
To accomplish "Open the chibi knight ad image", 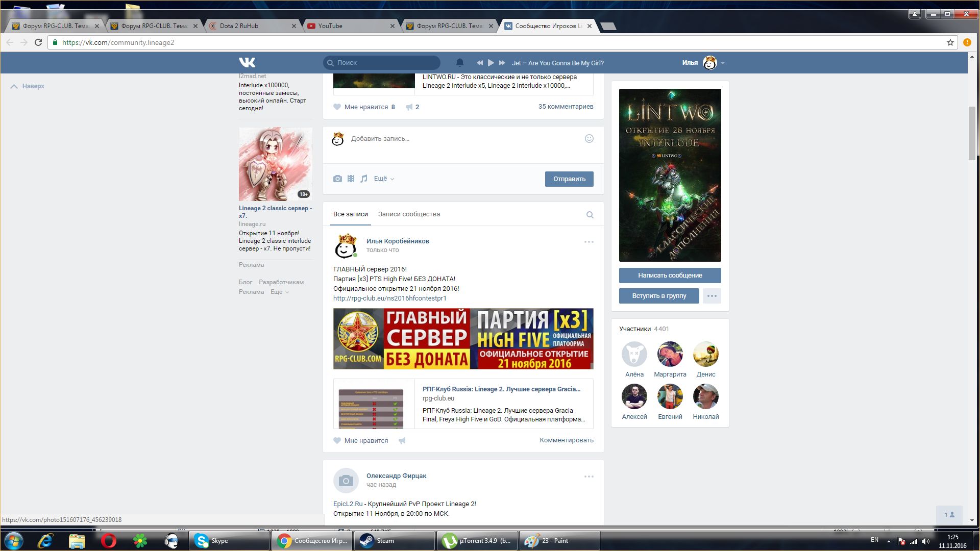I will point(276,164).
